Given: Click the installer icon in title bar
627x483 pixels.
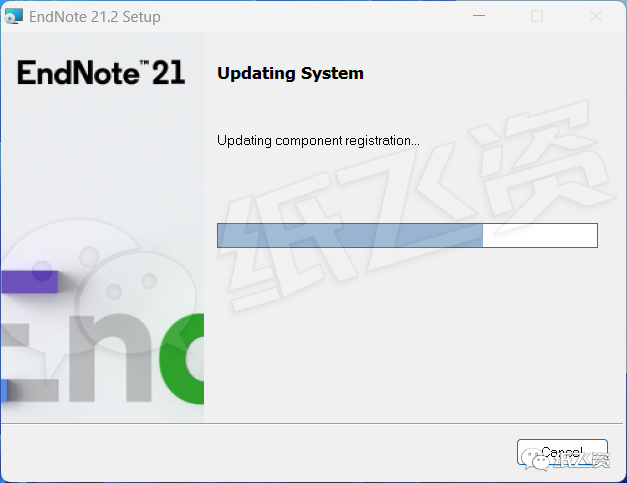Looking at the screenshot, I should point(14,16).
